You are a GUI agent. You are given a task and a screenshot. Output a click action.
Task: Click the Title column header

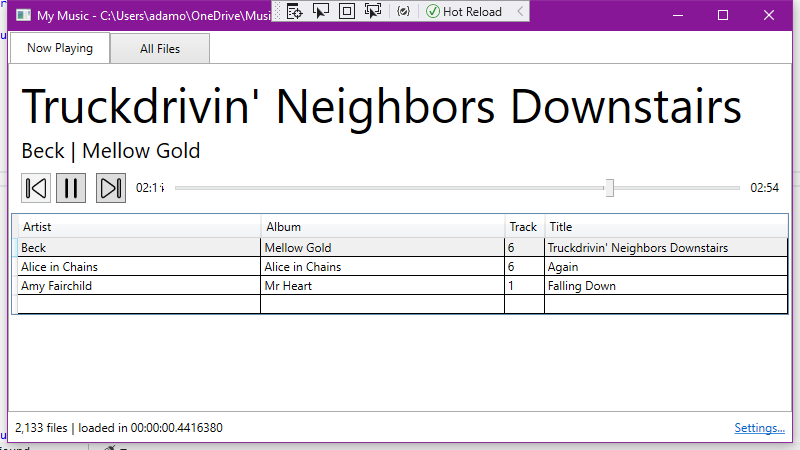(666, 227)
